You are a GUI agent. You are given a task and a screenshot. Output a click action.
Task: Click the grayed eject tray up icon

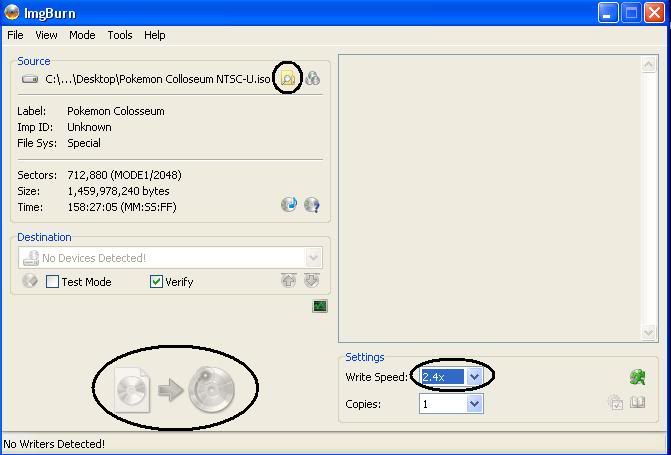[x=289, y=280]
